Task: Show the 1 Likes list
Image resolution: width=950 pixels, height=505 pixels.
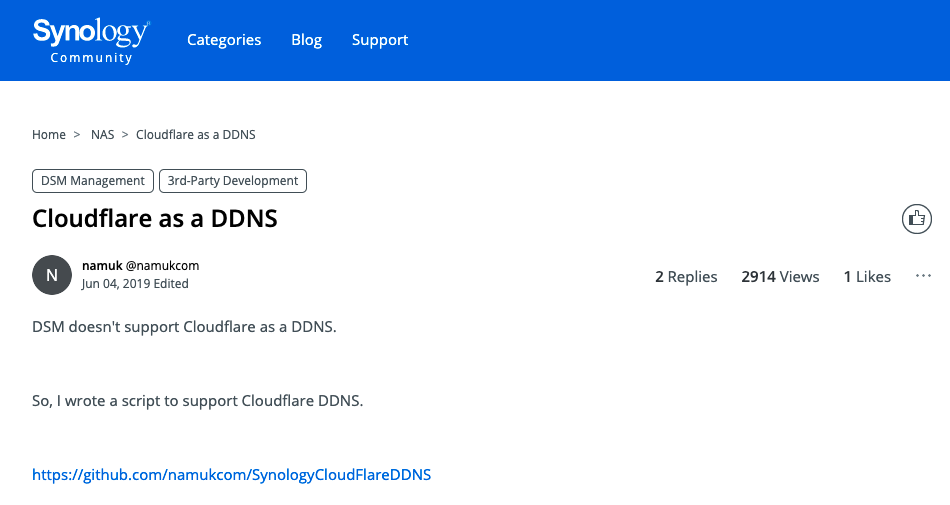Action: (867, 277)
